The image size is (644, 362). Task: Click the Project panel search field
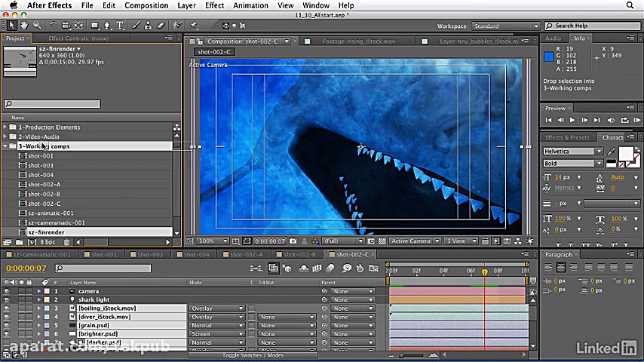pyautogui.click(x=52, y=104)
